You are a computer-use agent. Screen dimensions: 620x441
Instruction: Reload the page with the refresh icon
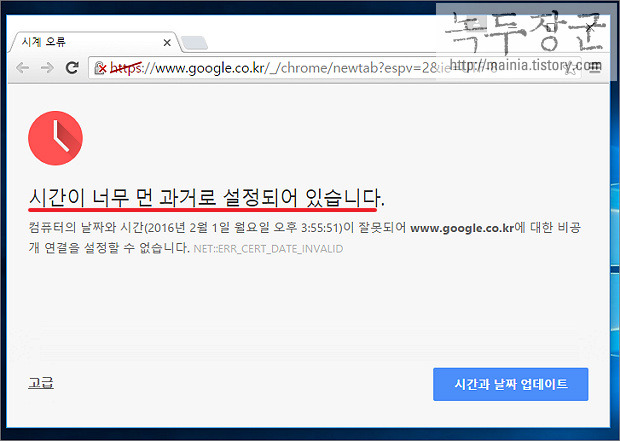(72, 68)
